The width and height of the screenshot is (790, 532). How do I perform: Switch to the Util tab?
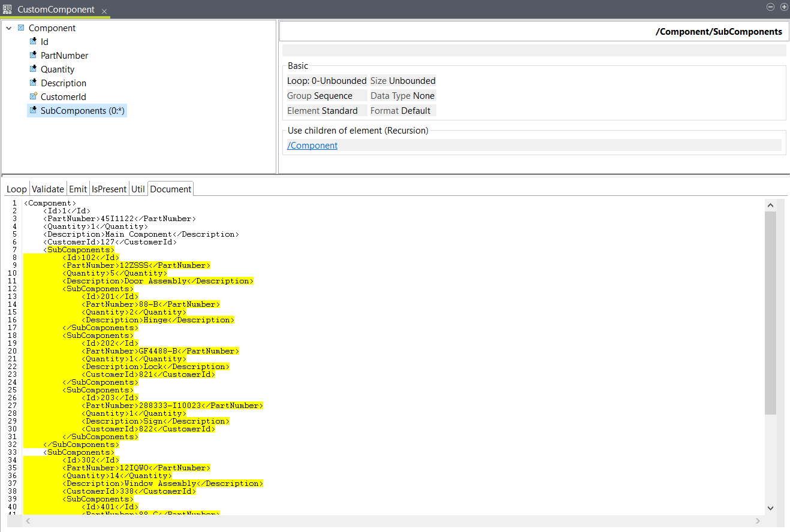pyautogui.click(x=138, y=189)
